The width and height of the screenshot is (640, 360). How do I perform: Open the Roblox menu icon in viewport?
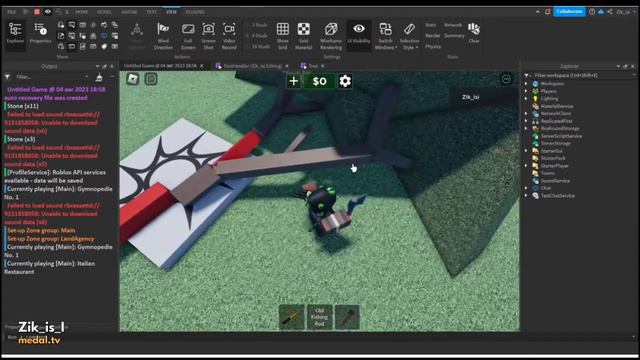click(133, 79)
